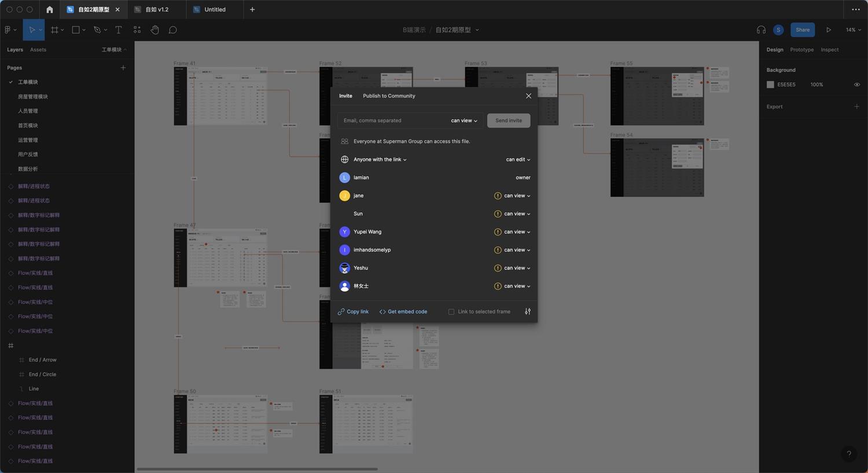Start audio conversation with headphones icon
This screenshot has height=473, width=868.
tap(761, 30)
